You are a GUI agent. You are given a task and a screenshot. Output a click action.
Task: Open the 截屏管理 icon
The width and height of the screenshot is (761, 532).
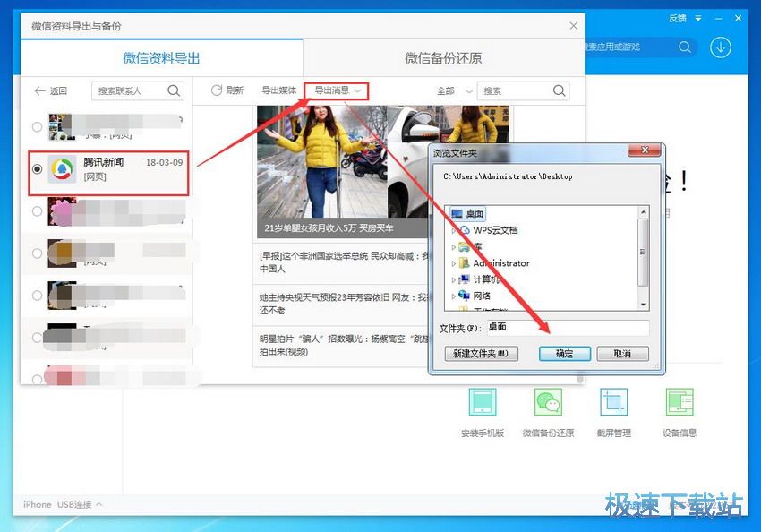614,402
